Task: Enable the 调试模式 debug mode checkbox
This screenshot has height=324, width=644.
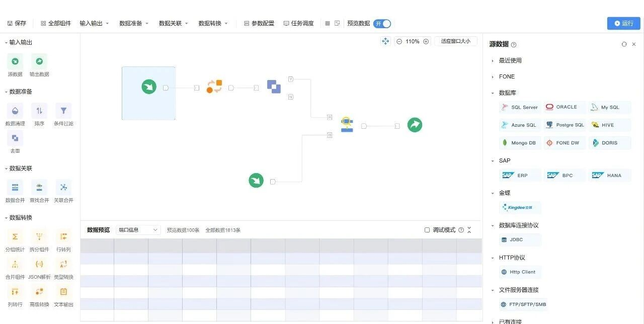Action: [427, 230]
